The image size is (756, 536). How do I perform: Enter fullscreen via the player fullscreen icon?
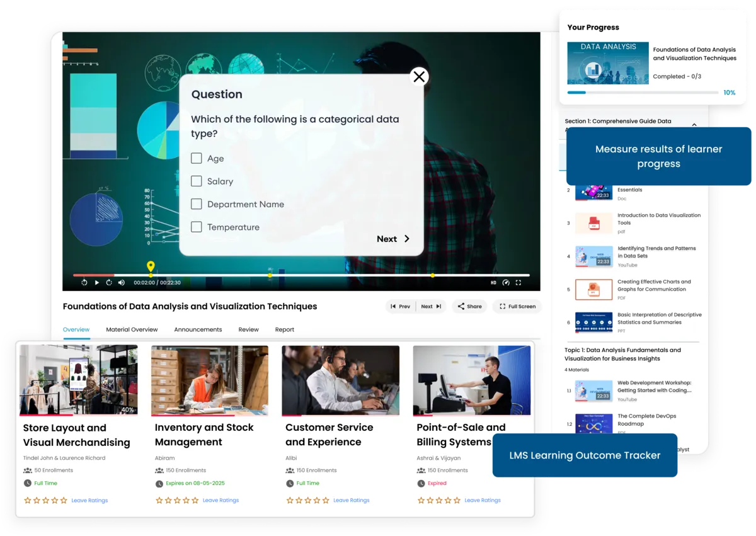click(x=518, y=282)
